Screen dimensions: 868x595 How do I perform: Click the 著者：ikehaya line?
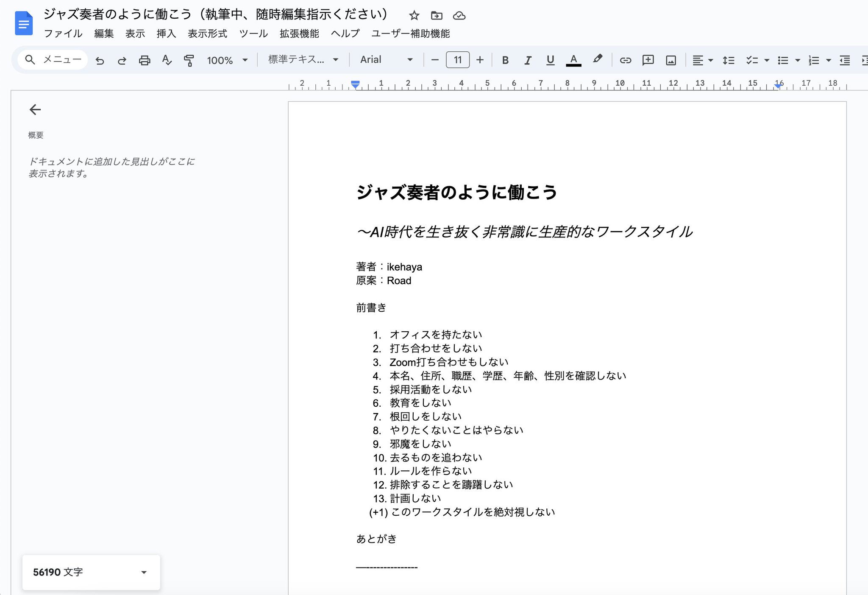(x=389, y=267)
